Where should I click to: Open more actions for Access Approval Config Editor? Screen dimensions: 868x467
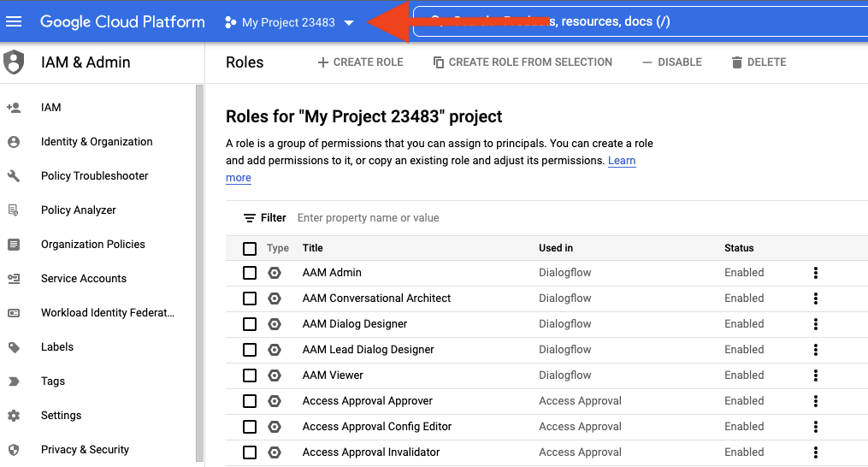coord(816,427)
